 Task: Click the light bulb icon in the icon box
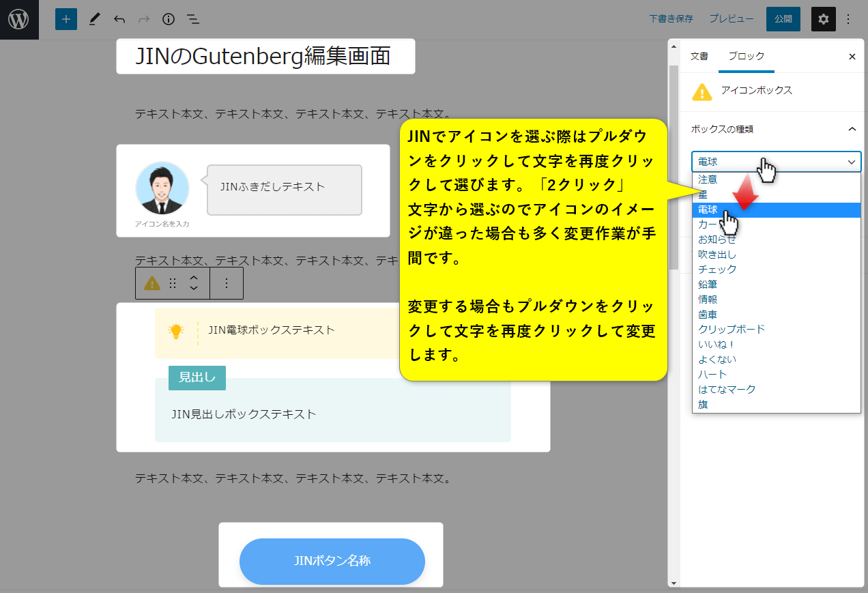(176, 332)
